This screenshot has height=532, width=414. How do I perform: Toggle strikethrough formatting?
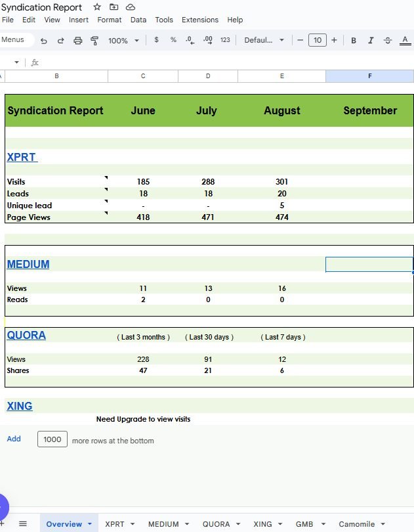click(388, 40)
